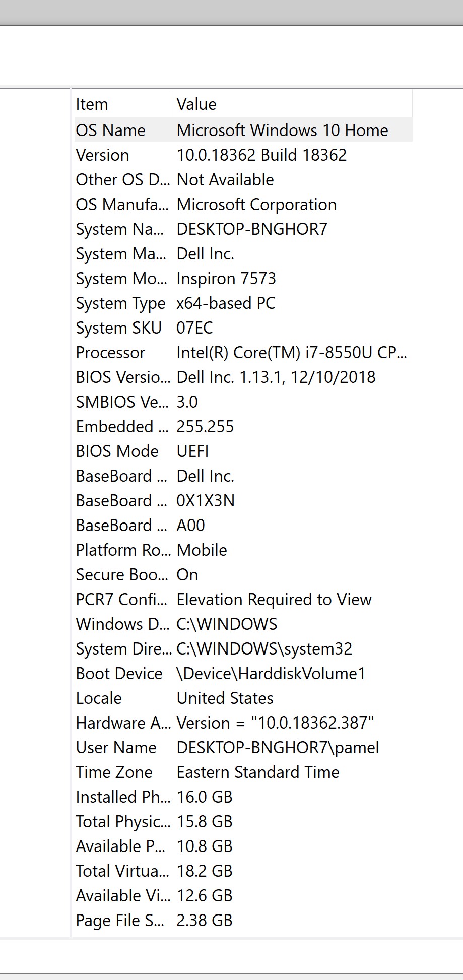Select the Page File Space 2.38 GB row
The height and width of the screenshot is (980, 463).
(243, 920)
